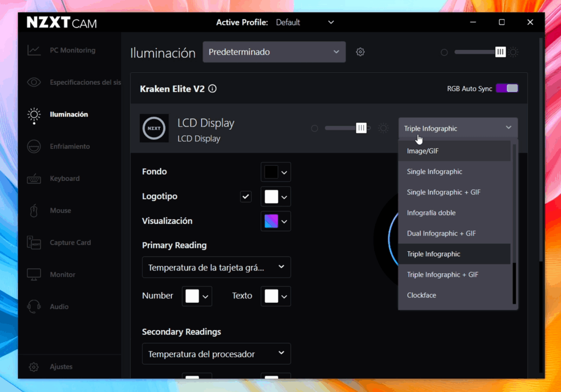This screenshot has height=392, width=561.
Task: Select Triple Infographic in the dropdown list
Action: [454, 254]
